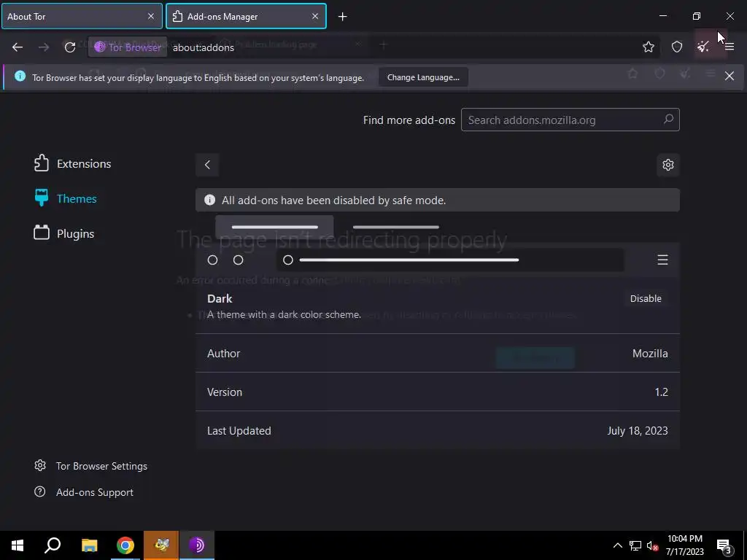Open a new tab with plus button
This screenshot has height=560, width=747.
pos(342,17)
